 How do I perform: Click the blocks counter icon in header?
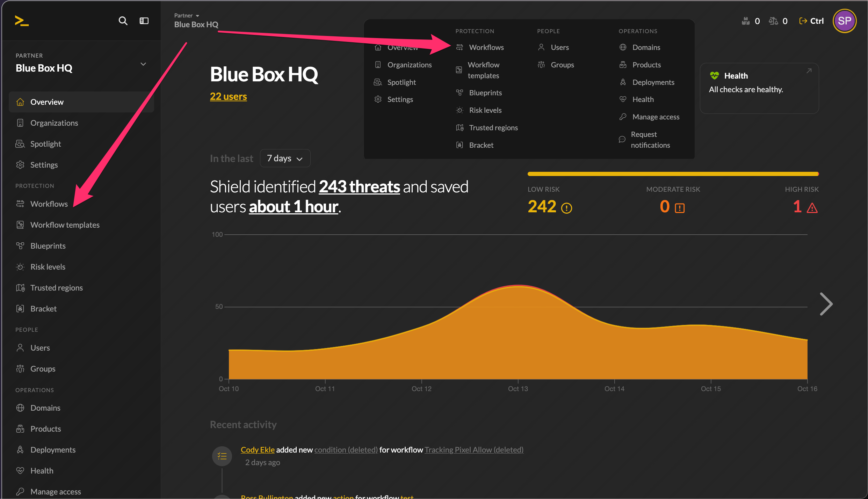pos(746,21)
